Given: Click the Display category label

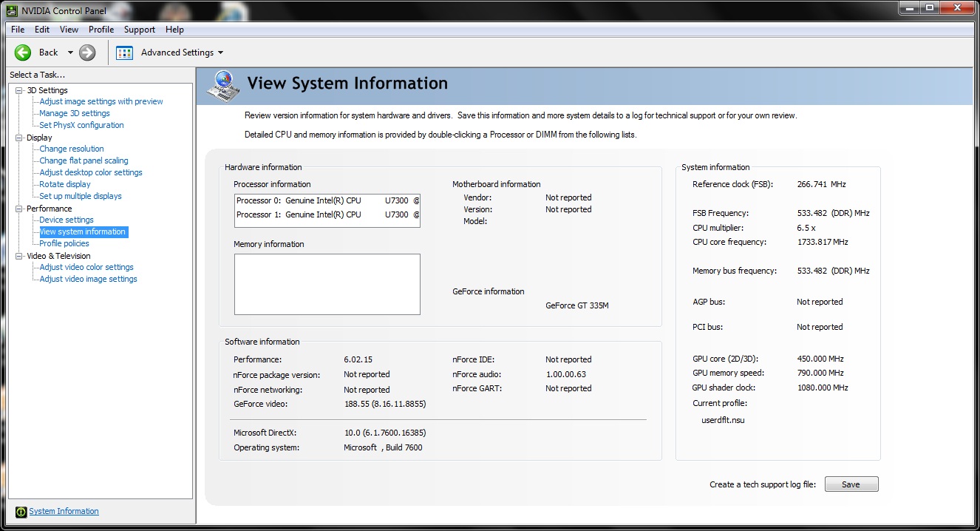Looking at the screenshot, I should [39, 138].
